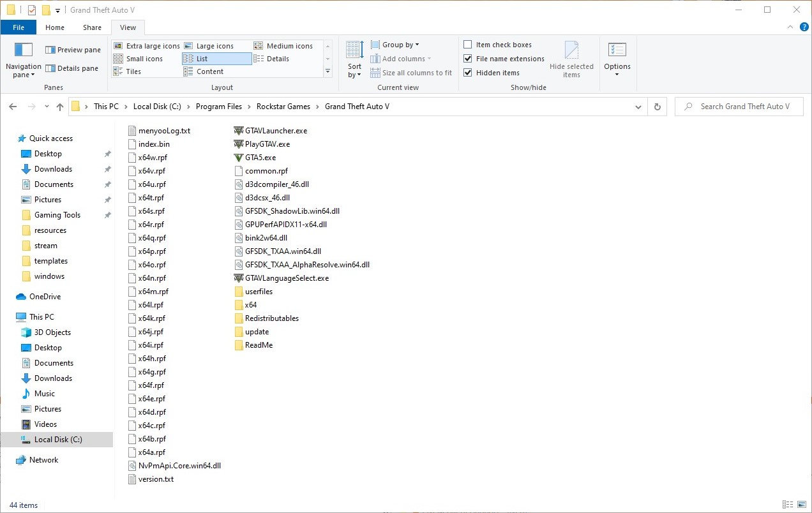Click the Properties icon in title bar
Image resolution: width=812 pixels, height=513 pixels.
(x=31, y=10)
